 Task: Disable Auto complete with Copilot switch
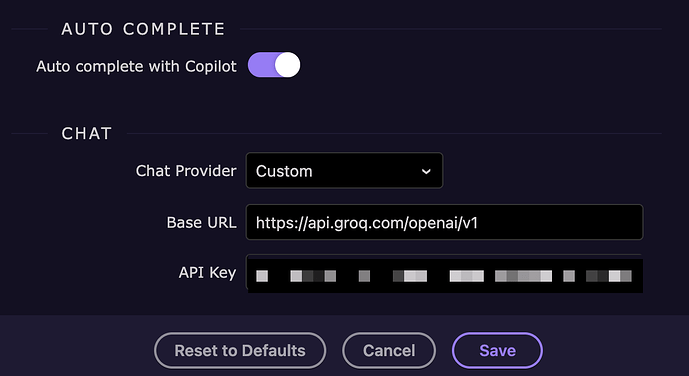coord(274,65)
